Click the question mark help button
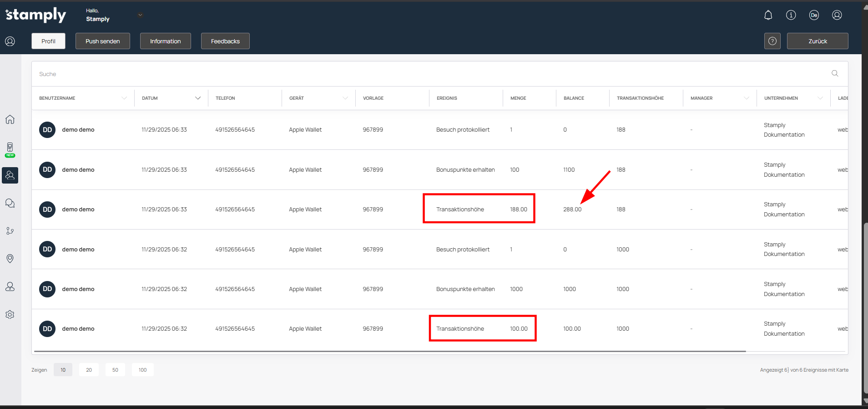 (x=772, y=41)
